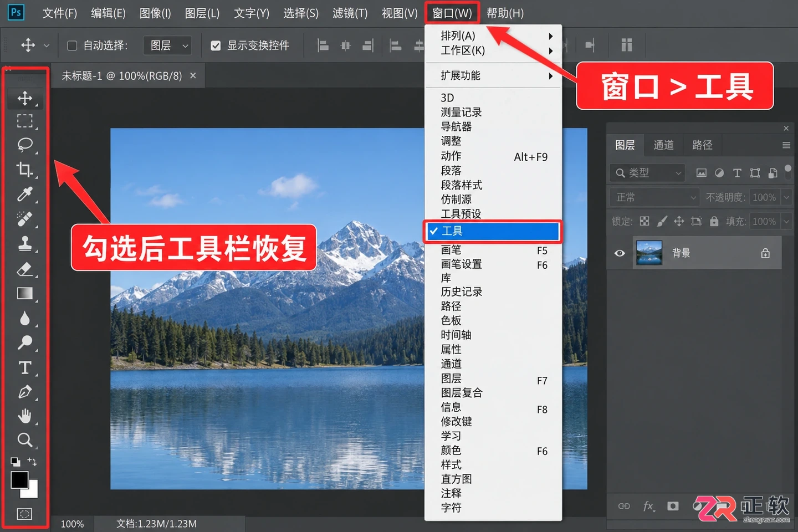Click the 100% zoom field in status bar
The image size is (798, 532).
(x=72, y=524)
